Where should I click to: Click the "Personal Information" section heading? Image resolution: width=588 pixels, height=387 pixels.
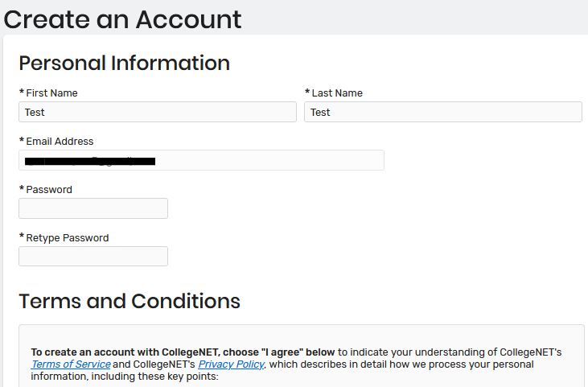(124, 63)
